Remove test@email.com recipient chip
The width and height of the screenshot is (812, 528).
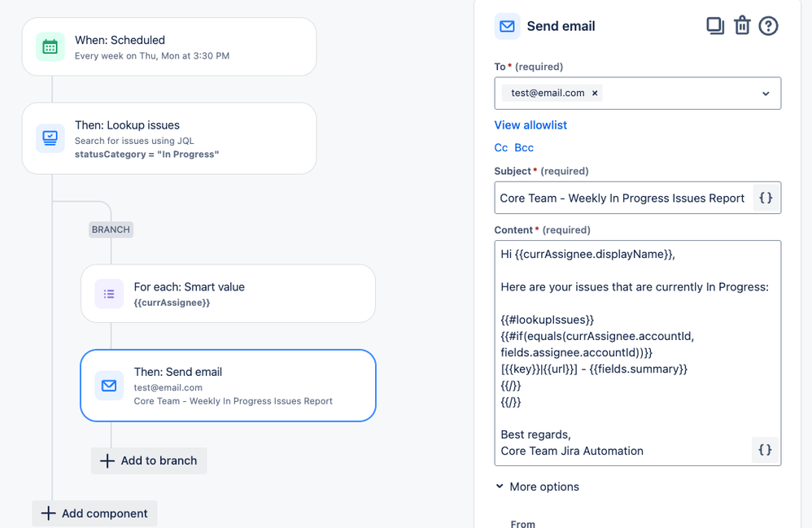[595, 94]
